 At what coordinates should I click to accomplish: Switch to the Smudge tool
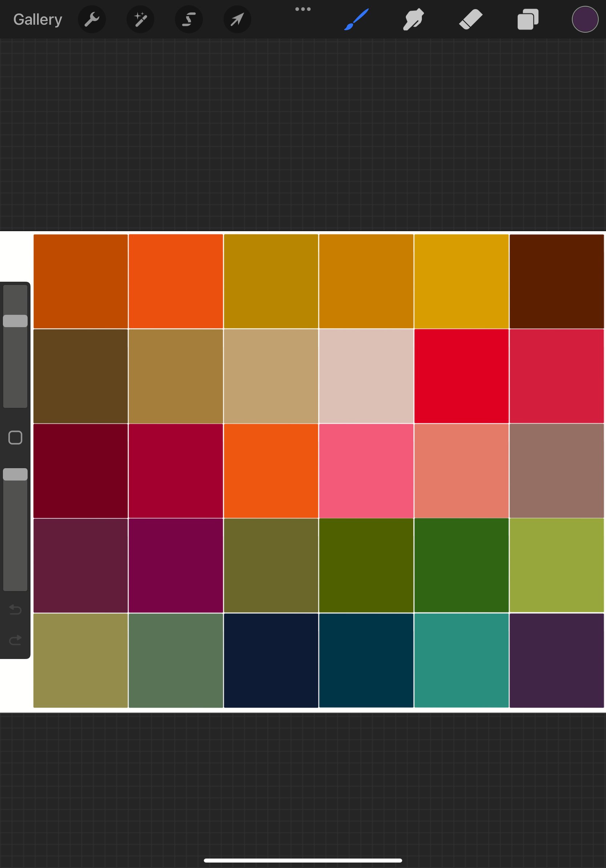(x=413, y=19)
